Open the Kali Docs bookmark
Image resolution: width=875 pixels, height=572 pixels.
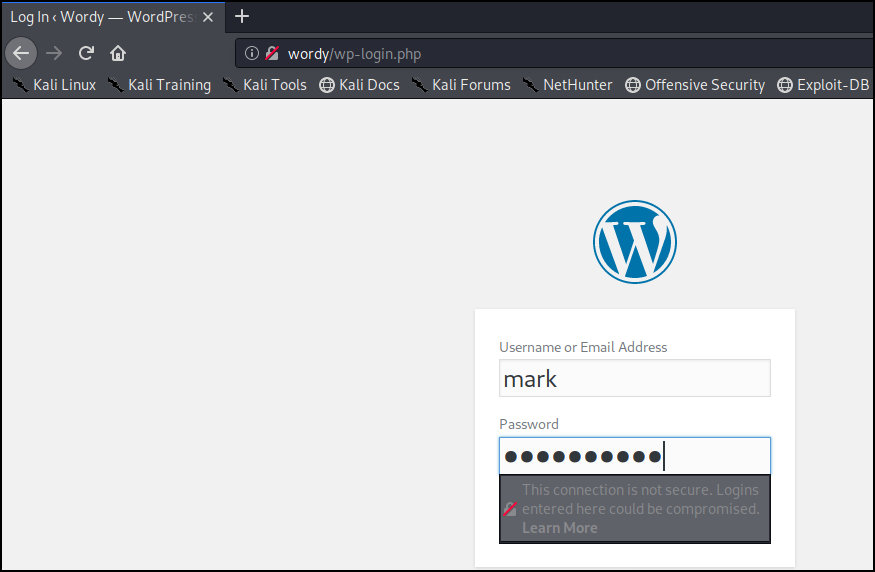pos(359,85)
